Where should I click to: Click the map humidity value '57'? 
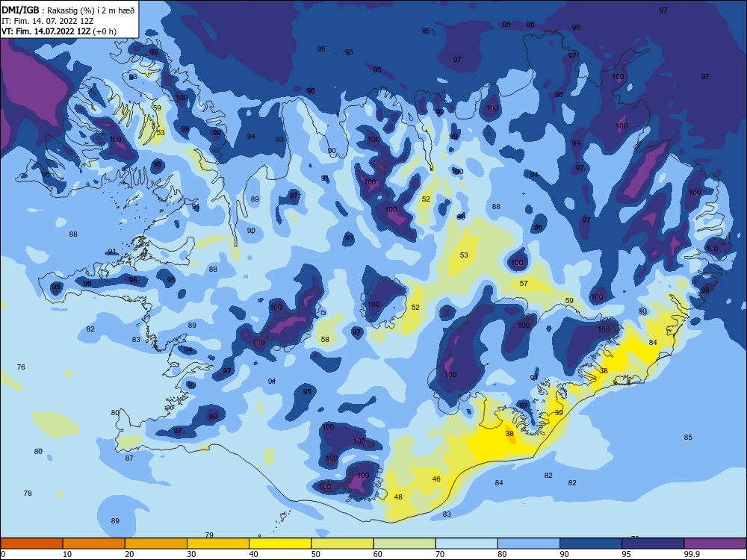(524, 283)
